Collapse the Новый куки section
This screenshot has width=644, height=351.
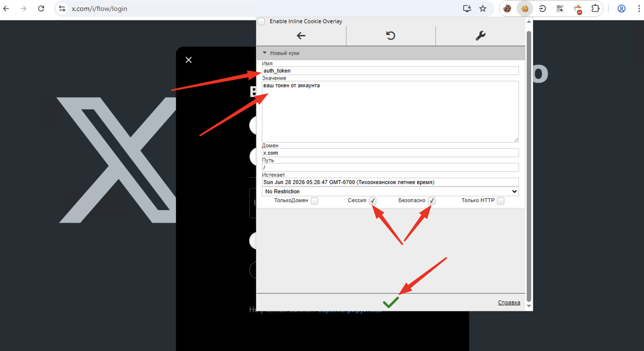click(x=265, y=53)
